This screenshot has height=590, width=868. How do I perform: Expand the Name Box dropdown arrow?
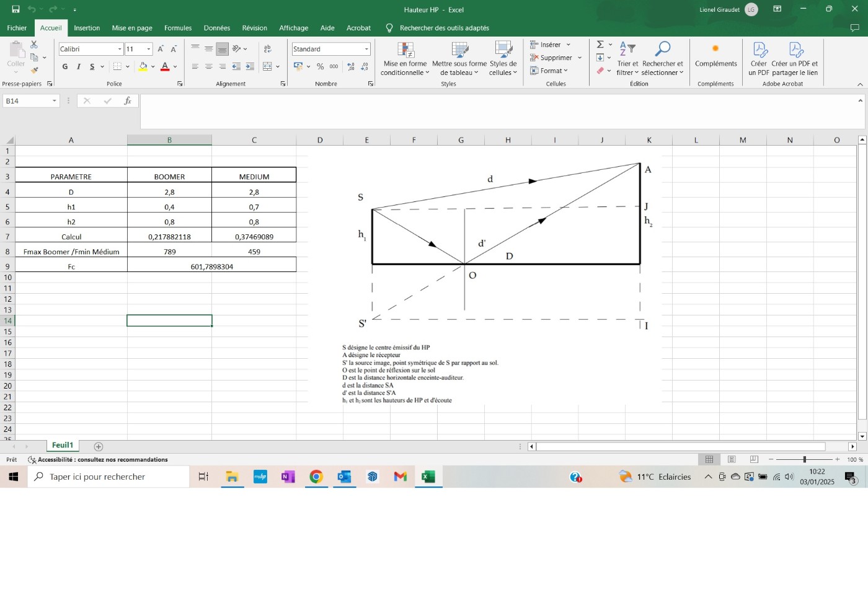click(55, 101)
